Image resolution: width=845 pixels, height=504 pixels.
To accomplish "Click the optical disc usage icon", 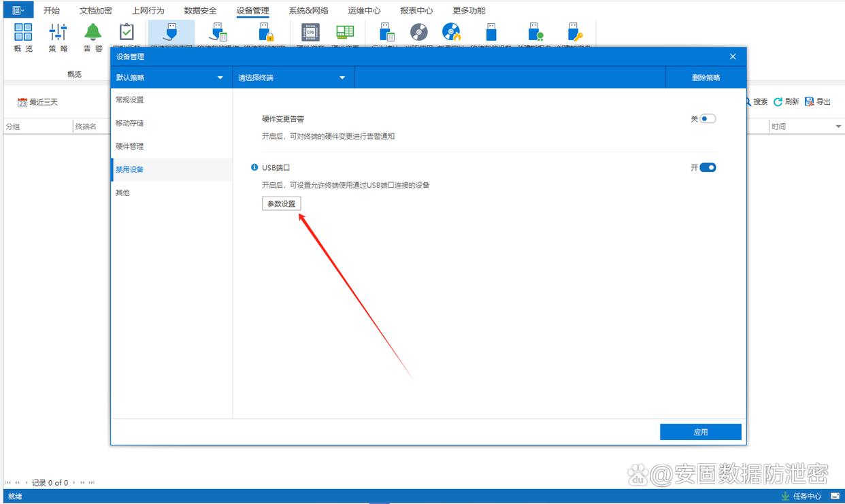I will click(x=419, y=32).
